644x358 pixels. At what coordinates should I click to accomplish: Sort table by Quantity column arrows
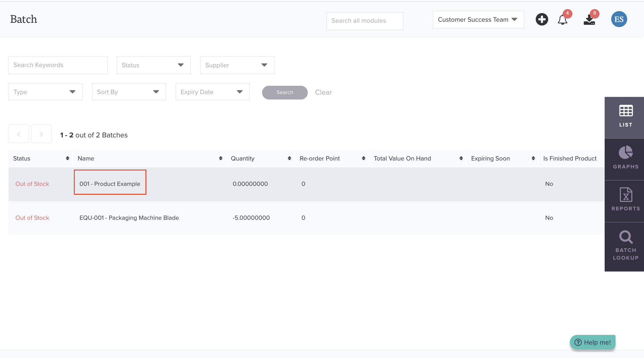pos(289,158)
